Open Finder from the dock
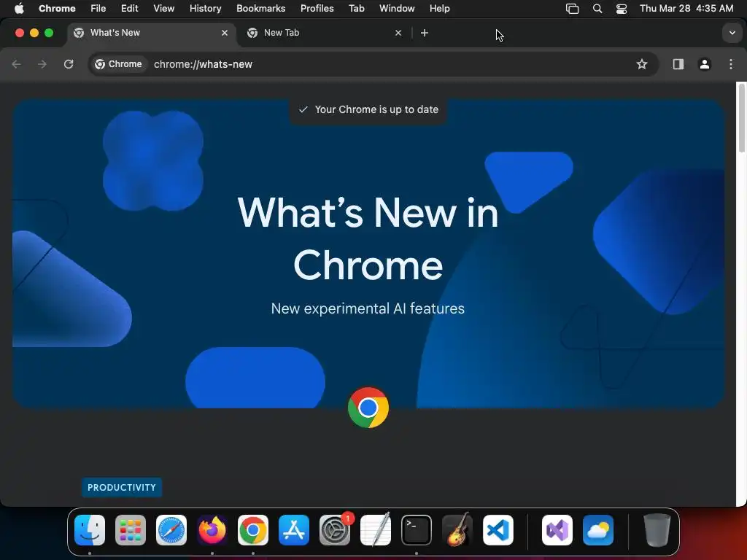This screenshot has width=747, height=560. click(90, 530)
